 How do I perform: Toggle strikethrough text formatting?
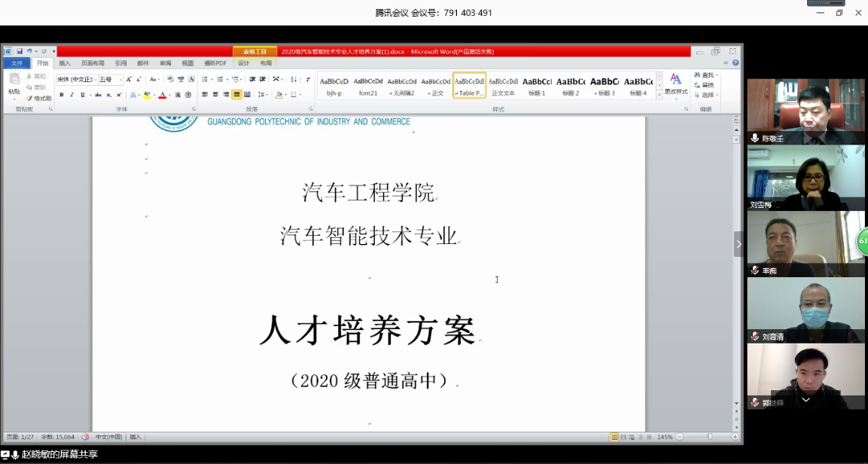[x=98, y=95]
